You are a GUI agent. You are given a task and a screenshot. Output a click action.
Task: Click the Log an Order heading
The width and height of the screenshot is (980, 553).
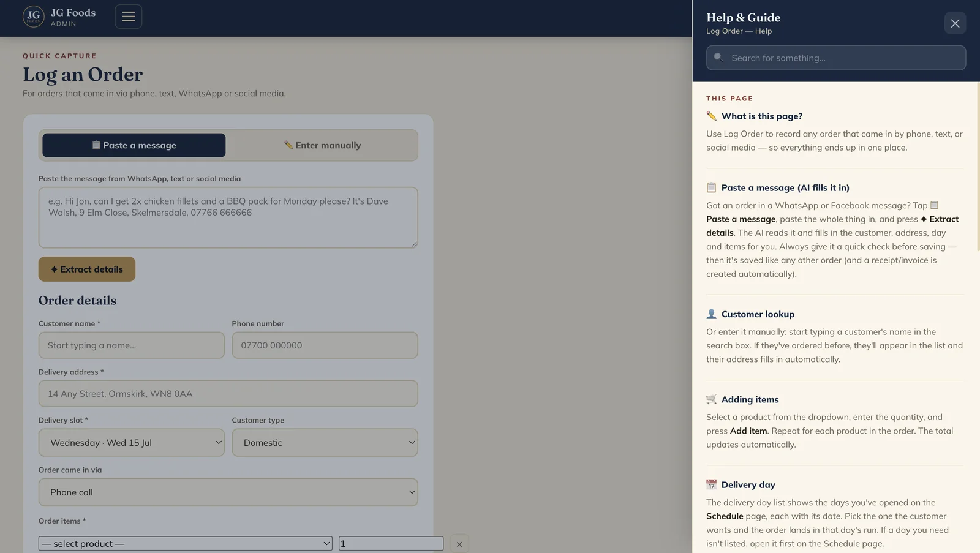pyautogui.click(x=83, y=75)
